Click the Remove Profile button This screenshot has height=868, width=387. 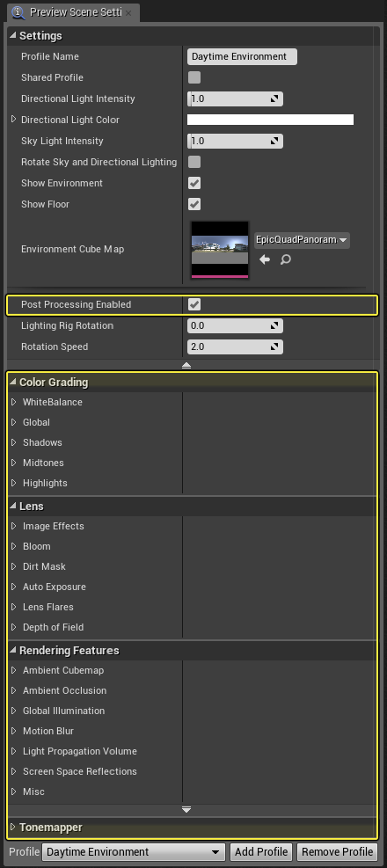click(x=337, y=852)
